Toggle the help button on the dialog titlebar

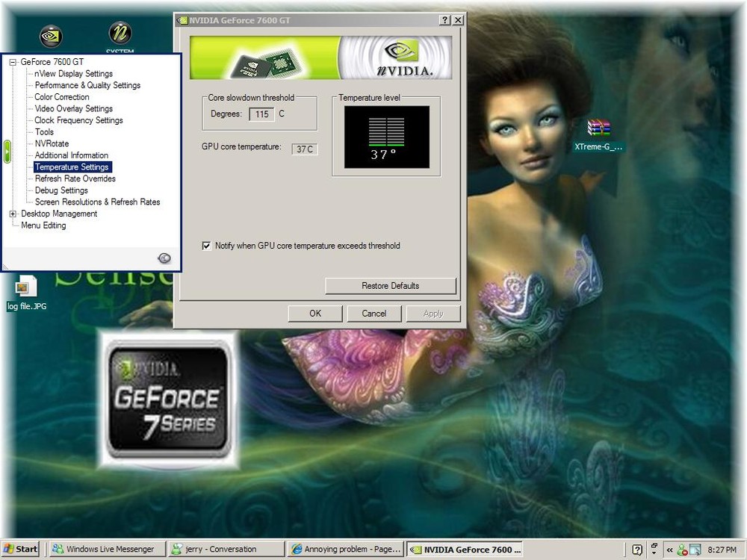pos(446,20)
